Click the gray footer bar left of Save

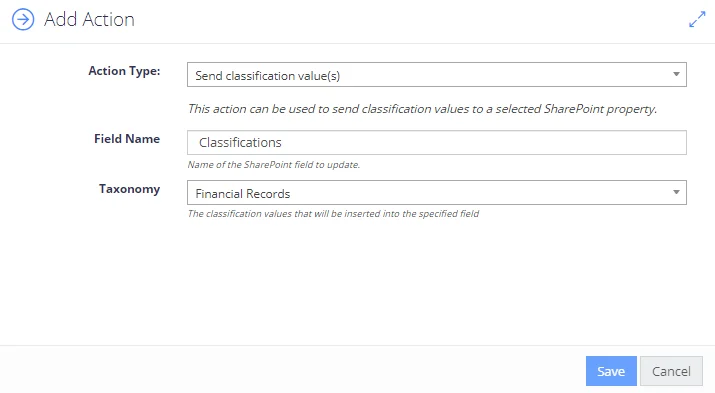coord(292,370)
